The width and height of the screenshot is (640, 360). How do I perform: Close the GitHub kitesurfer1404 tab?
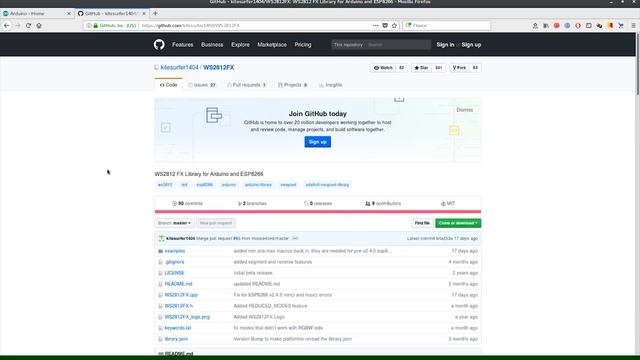click(x=144, y=13)
